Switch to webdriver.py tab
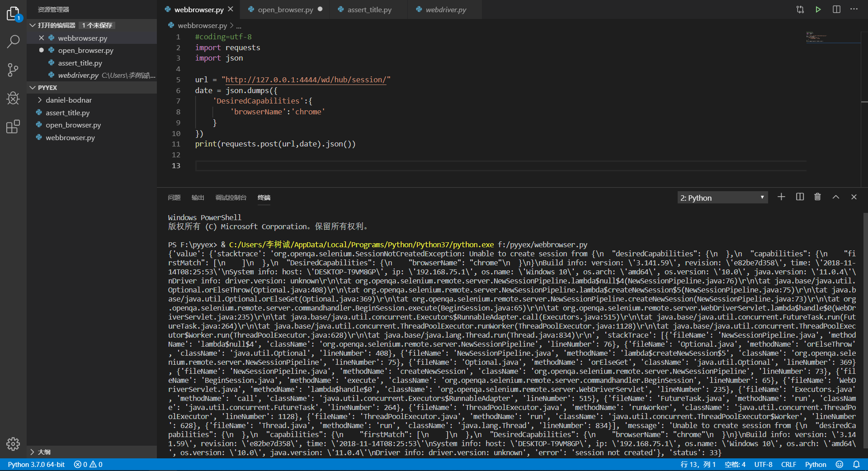 click(446, 9)
